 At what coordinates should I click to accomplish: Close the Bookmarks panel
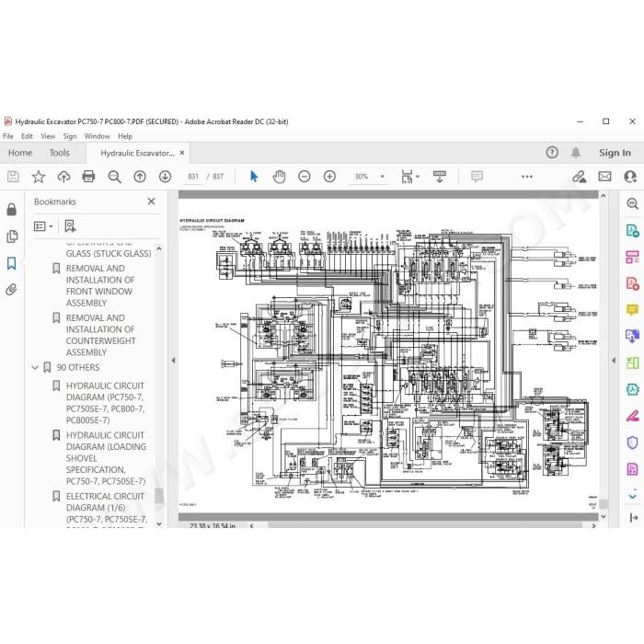(151, 201)
